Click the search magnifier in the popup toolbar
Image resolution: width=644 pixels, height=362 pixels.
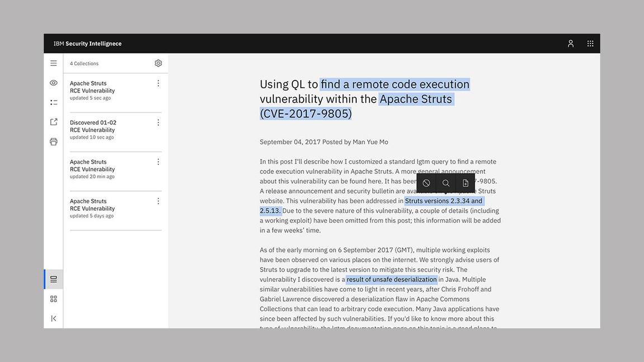coord(446,183)
